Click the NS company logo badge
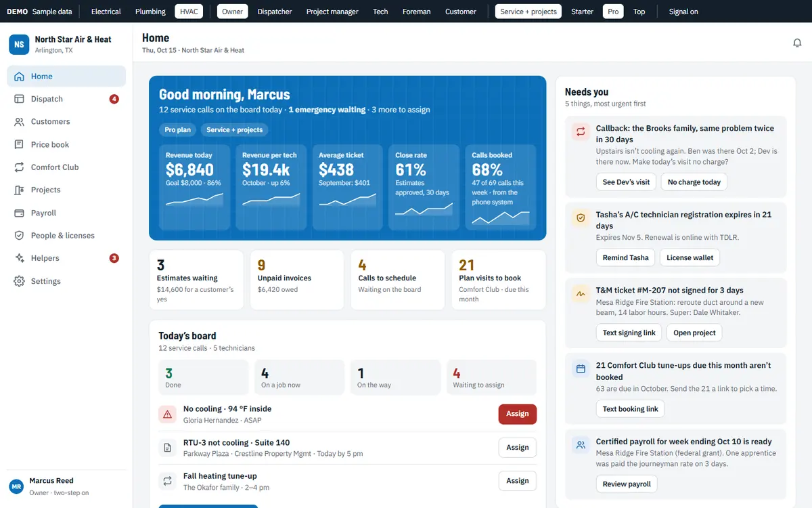This screenshot has width=812, height=508. [x=19, y=45]
